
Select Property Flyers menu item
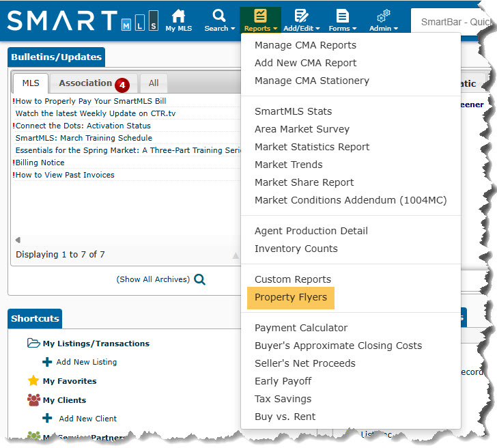(x=291, y=297)
